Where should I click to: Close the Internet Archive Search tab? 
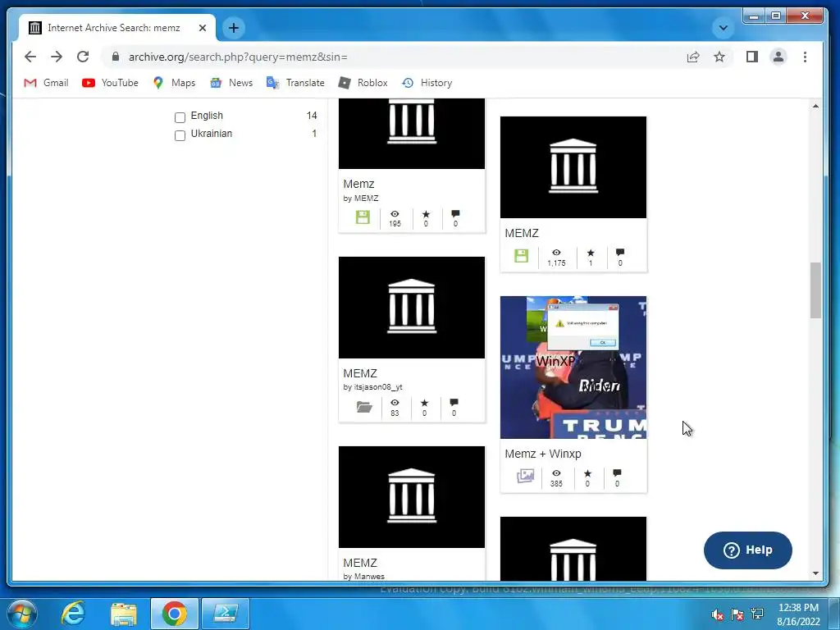(x=203, y=28)
